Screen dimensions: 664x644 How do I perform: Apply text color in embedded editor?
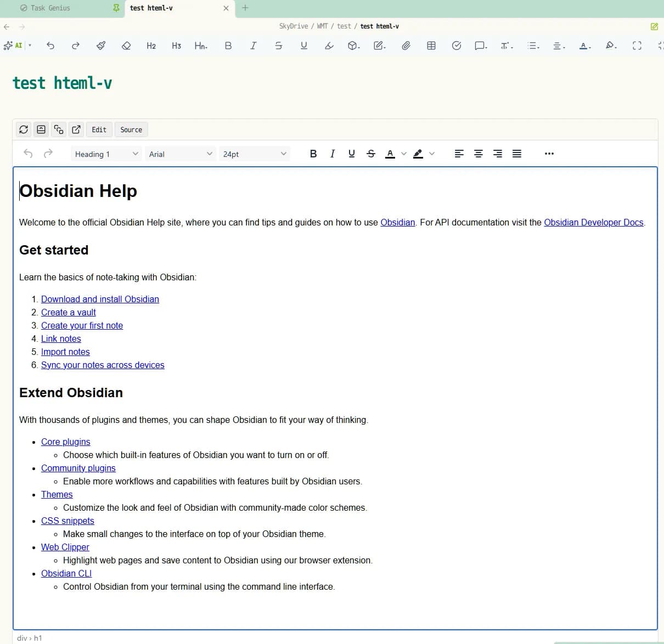pos(390,154)
